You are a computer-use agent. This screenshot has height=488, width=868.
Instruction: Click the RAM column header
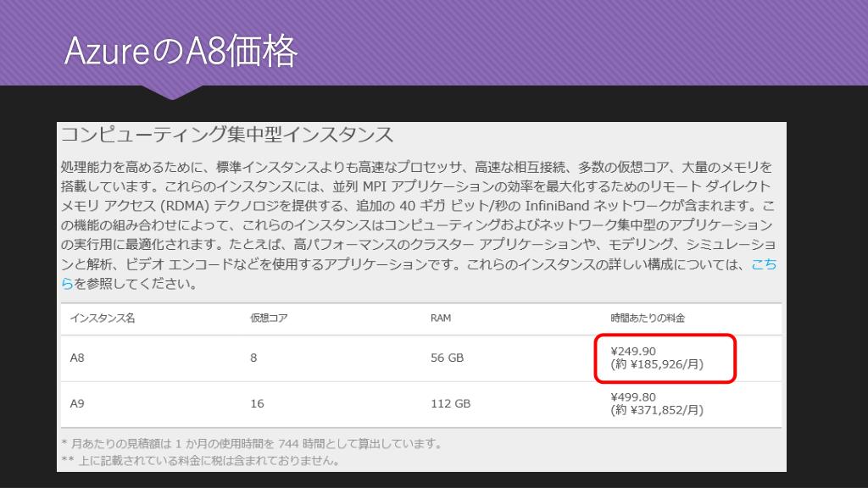441,319
